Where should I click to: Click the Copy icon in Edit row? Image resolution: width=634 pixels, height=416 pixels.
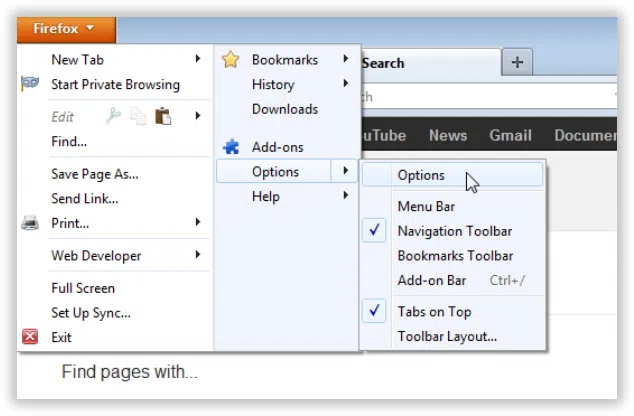click(x=138, y=116)
